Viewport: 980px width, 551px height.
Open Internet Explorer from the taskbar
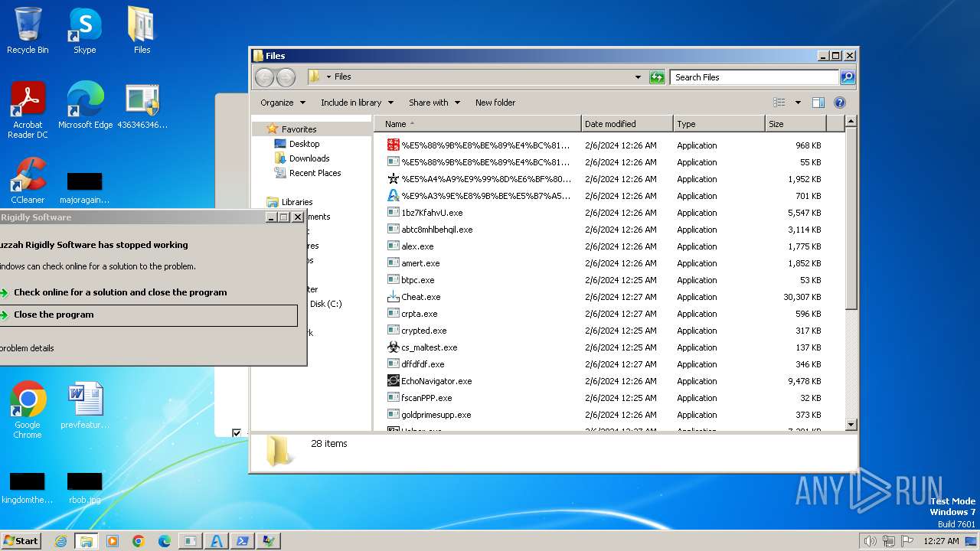pos(60,541)
